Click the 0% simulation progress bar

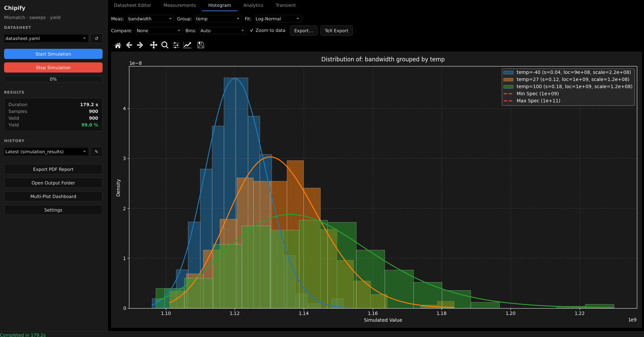click(53, 79)
